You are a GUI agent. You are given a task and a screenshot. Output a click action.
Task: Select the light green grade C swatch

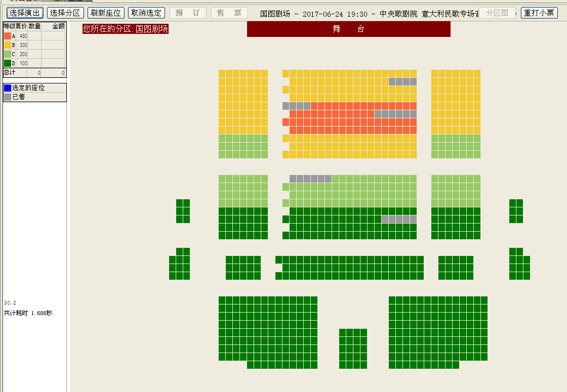click(7, 54)
